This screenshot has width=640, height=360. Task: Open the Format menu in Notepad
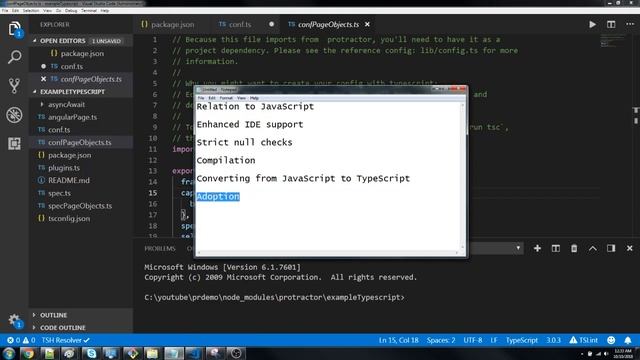pyautogui.click(x=226, y=98)
